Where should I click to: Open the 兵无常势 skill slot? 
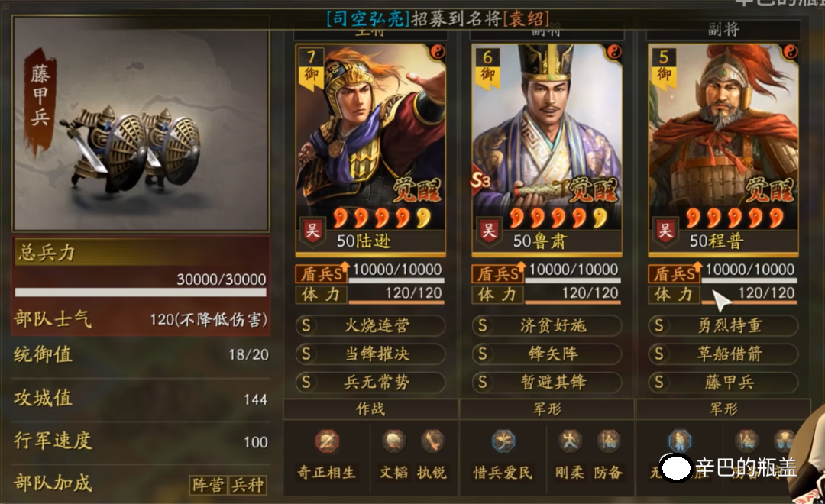click(370, 382)
